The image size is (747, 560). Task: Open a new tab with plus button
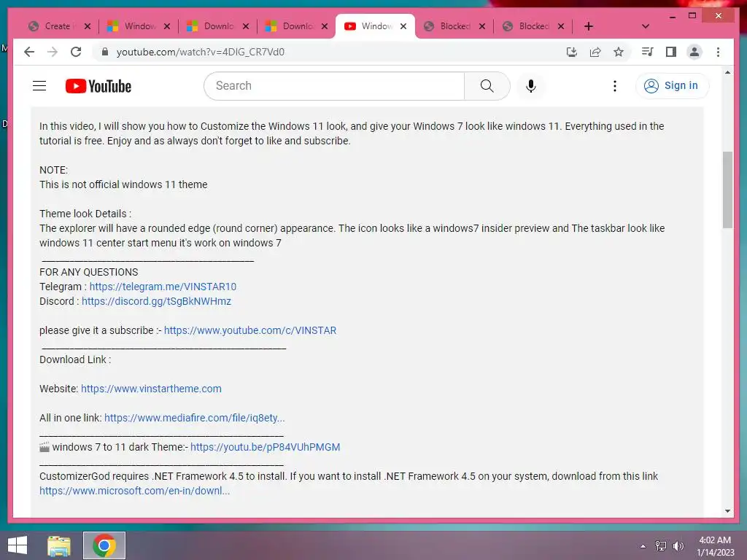click(589, 26)
